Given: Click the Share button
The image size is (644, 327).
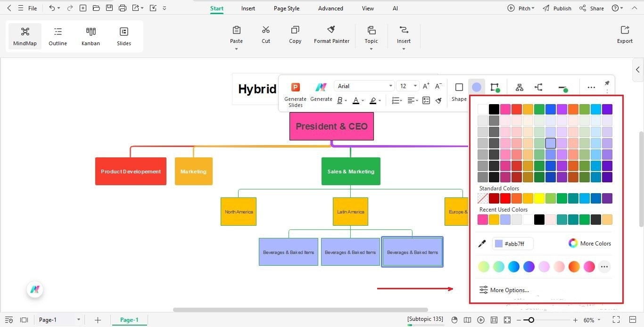Looking at the screenshot, I should (592, 8).
